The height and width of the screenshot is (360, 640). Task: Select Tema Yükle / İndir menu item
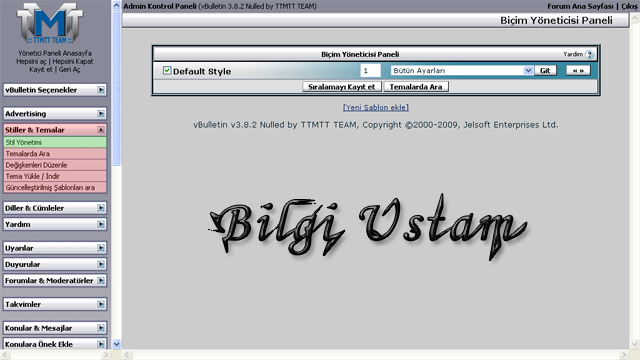click(55, 176)
